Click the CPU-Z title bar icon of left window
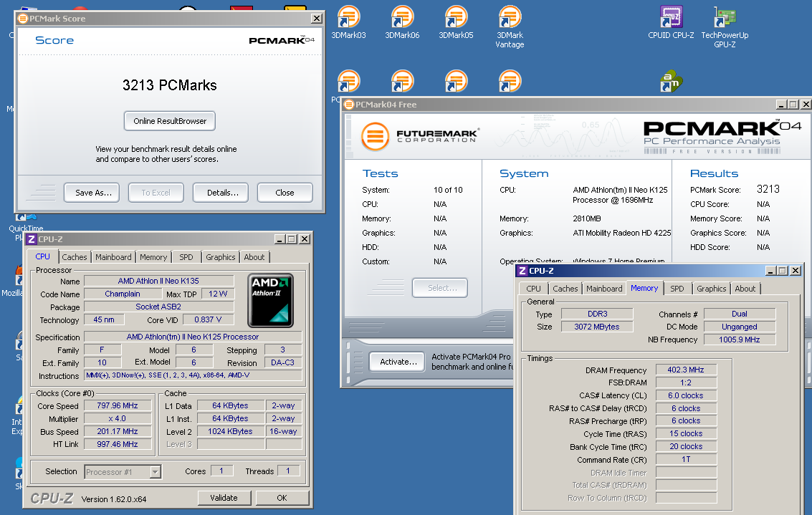The height and width of the screenshot is (515, 812). (32, 239)
